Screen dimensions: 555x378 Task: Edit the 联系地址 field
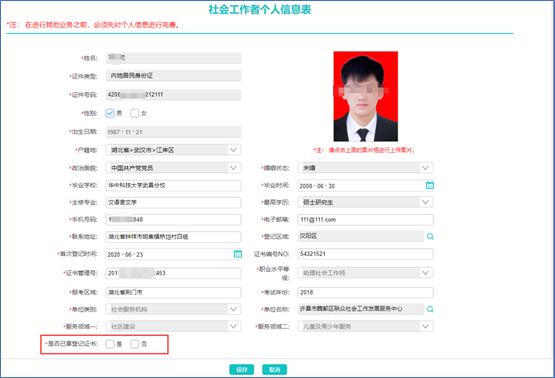click(x=173, y=237)
